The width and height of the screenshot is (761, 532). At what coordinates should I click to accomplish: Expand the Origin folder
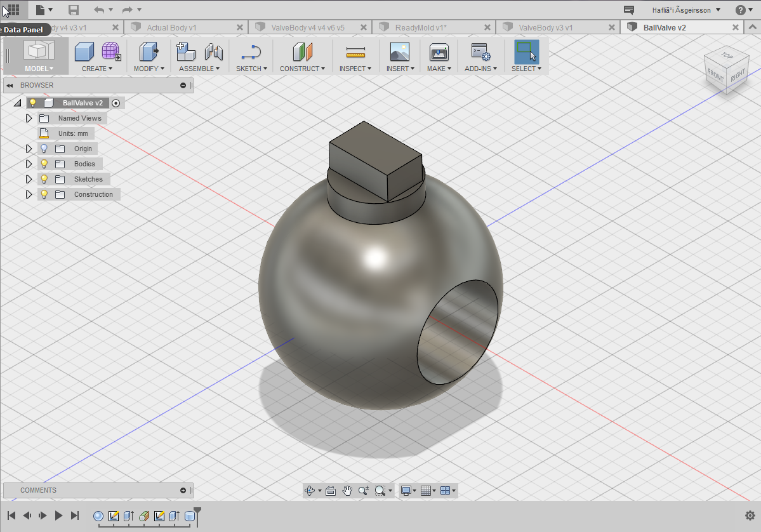29,149
